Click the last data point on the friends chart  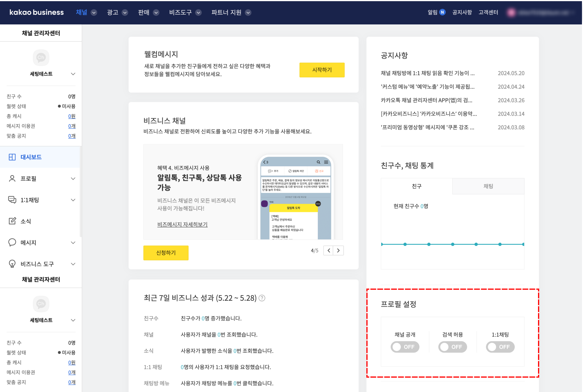pos(523,244)
